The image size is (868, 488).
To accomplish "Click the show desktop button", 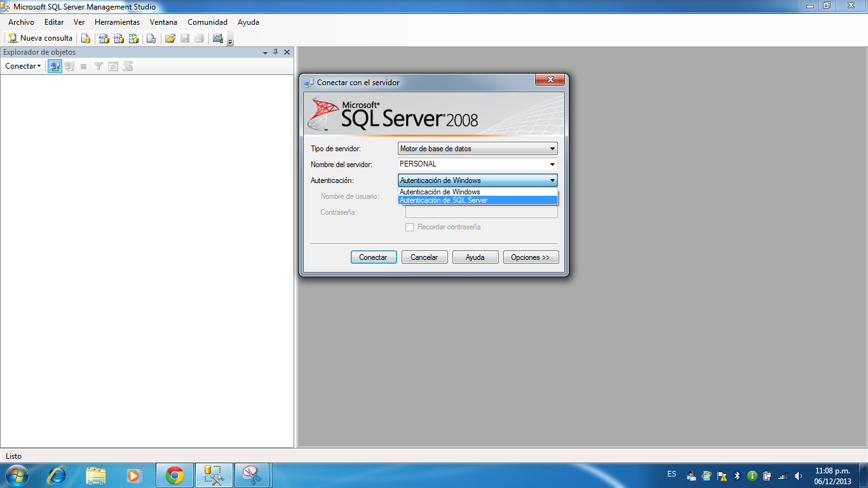I will (x=863, y=475).
